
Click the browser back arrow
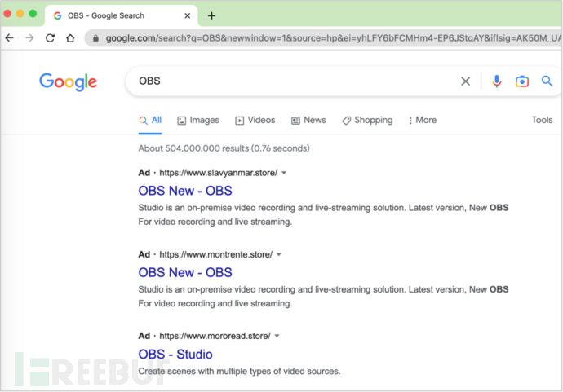pos(9,37)
